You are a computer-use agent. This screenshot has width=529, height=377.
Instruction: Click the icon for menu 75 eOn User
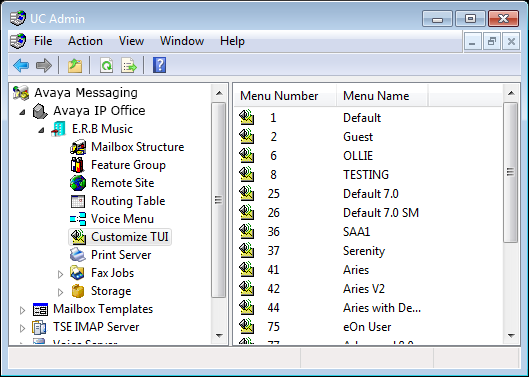click(247, 326)
